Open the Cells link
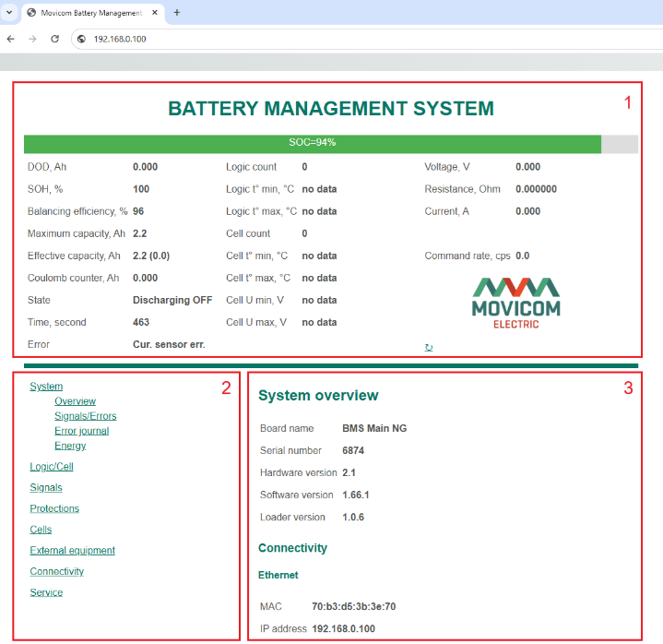The height and width of the screenshot is (644, 663). (41, 530)
